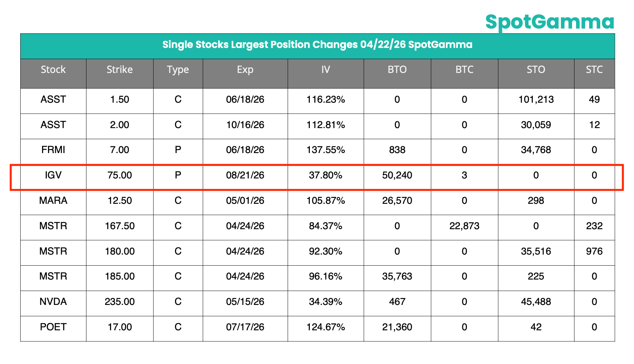Click the 22,873 BTC value
The width and height of the screenshot is (634, 364).
pos(464,226)
